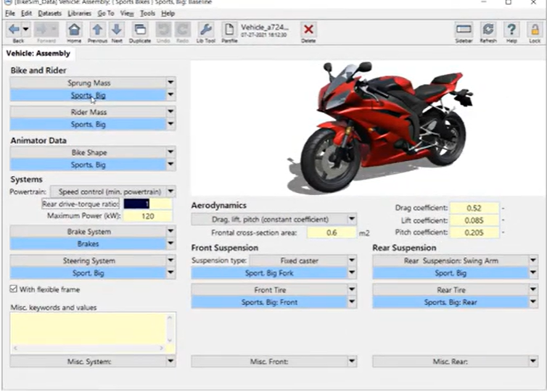Open Help question mark icon

coord(511,30)
